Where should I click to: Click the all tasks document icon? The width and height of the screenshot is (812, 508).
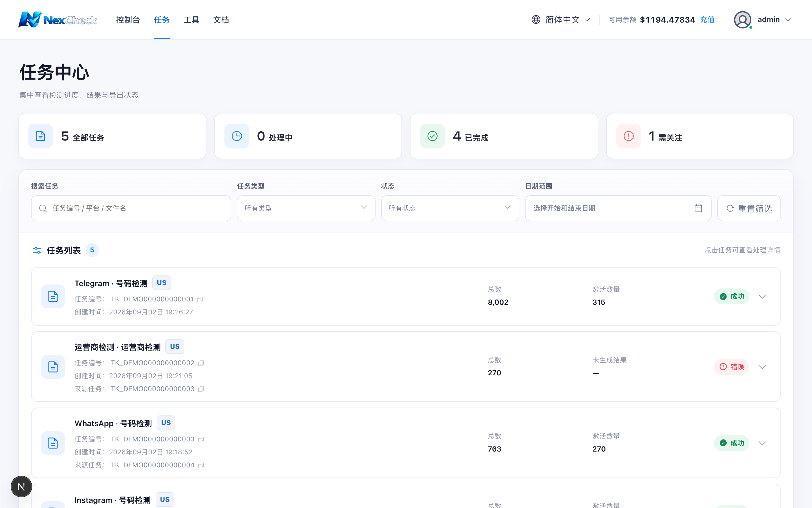(41, 136)
